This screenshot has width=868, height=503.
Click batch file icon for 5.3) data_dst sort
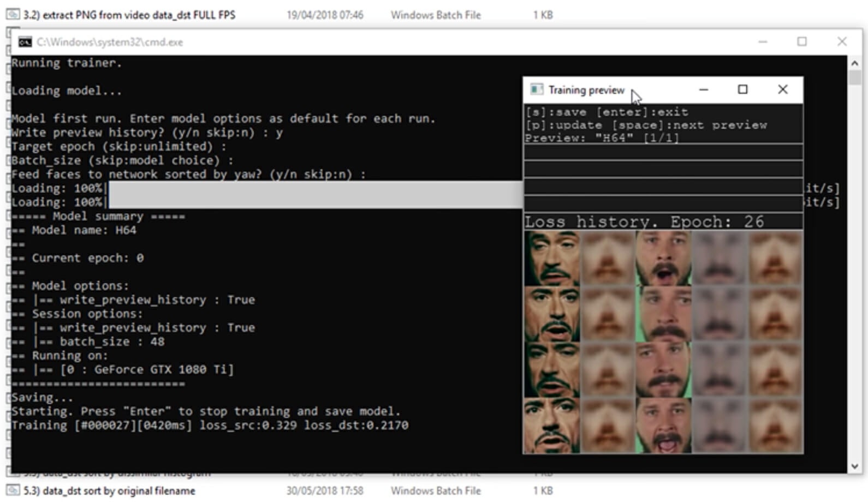pyautogui.click(x=13, y=490)
